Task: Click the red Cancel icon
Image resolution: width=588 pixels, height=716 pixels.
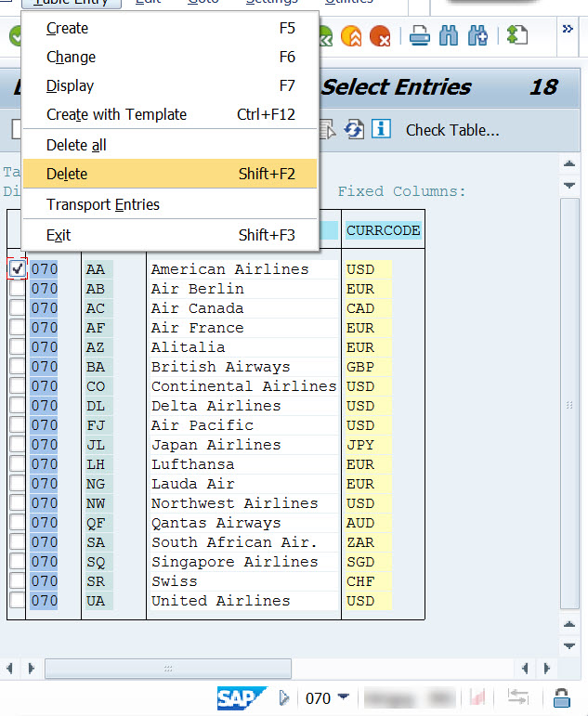Action: point(379,36)
